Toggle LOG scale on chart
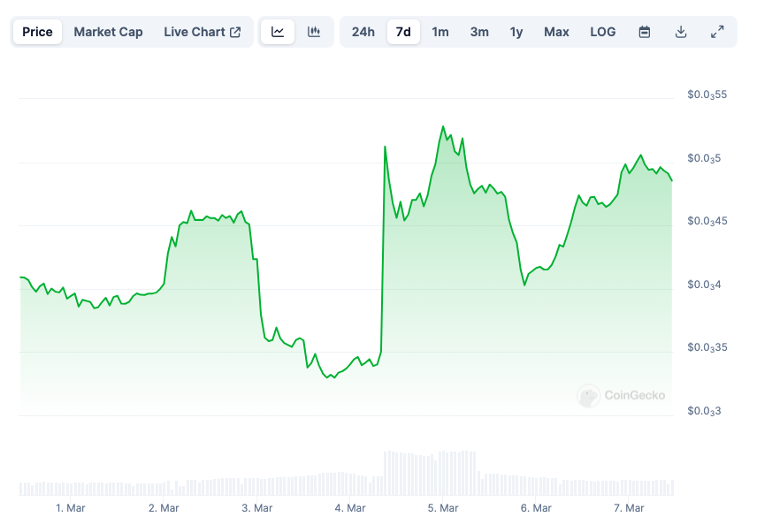The image size is (772, 532). point(602,32)
